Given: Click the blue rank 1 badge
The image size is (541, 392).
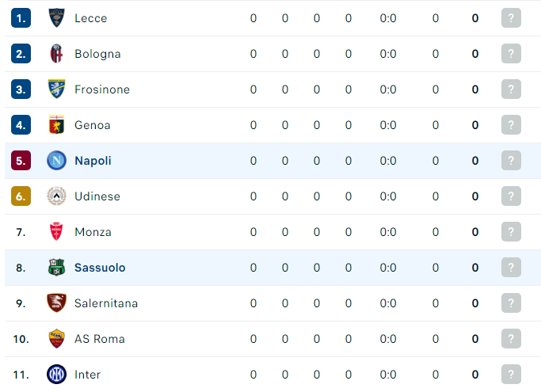Looking at the screenshot, I should (x=21, y=18).
